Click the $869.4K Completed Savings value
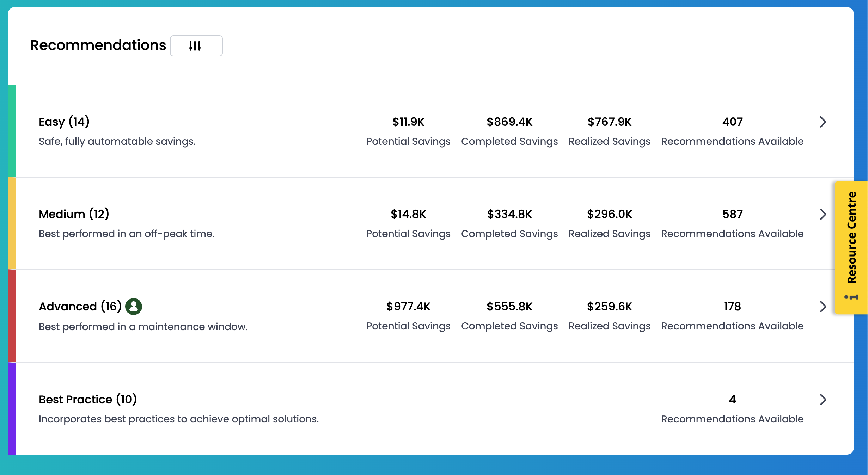Screen dimensions: 868x475 coord(509,122)
